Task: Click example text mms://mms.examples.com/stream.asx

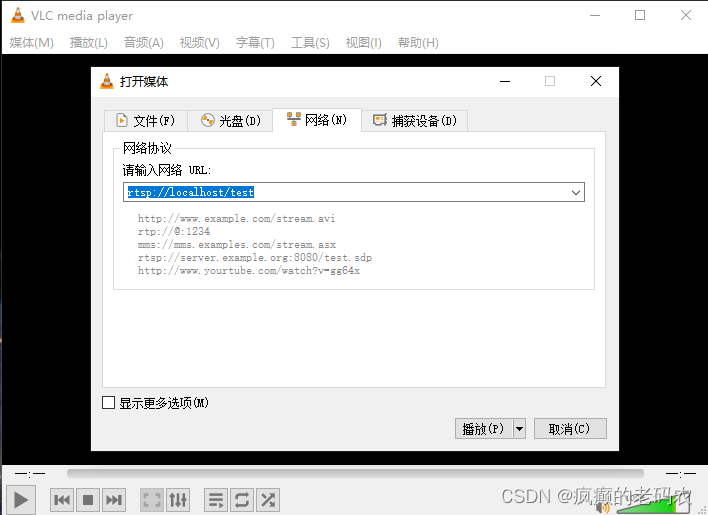Action: pos(237,245)
